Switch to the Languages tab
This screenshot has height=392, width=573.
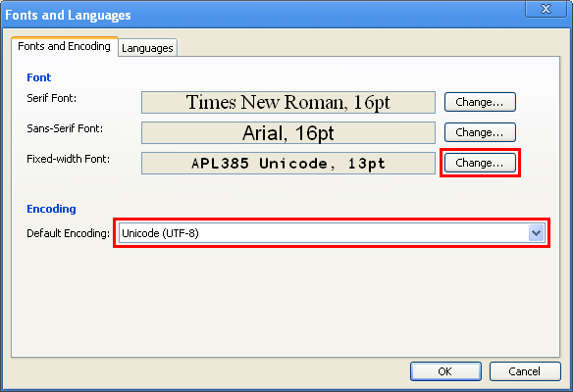(x=147, y=48)
